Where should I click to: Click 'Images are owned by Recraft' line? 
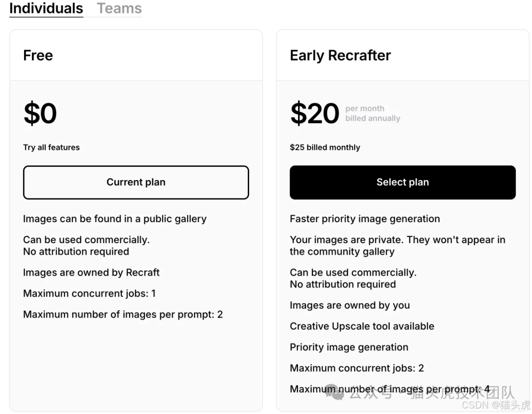[91, 272]
